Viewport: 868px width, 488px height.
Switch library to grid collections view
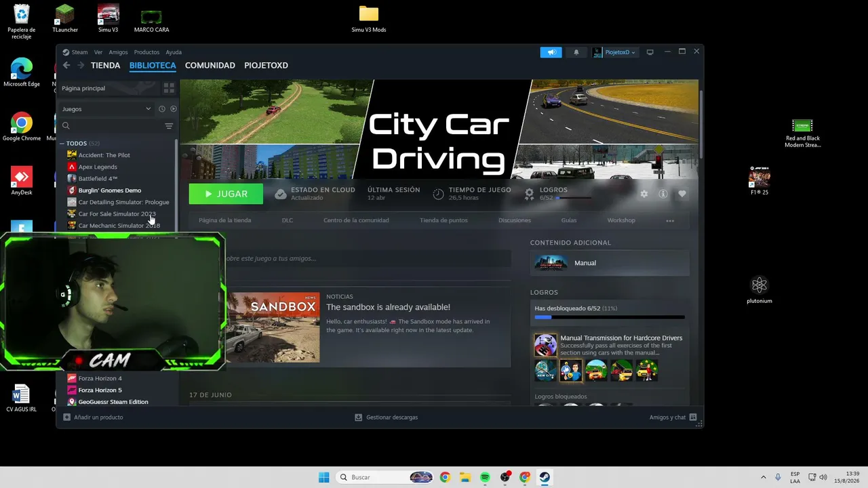pyautogui.click(x=169, y=88)
